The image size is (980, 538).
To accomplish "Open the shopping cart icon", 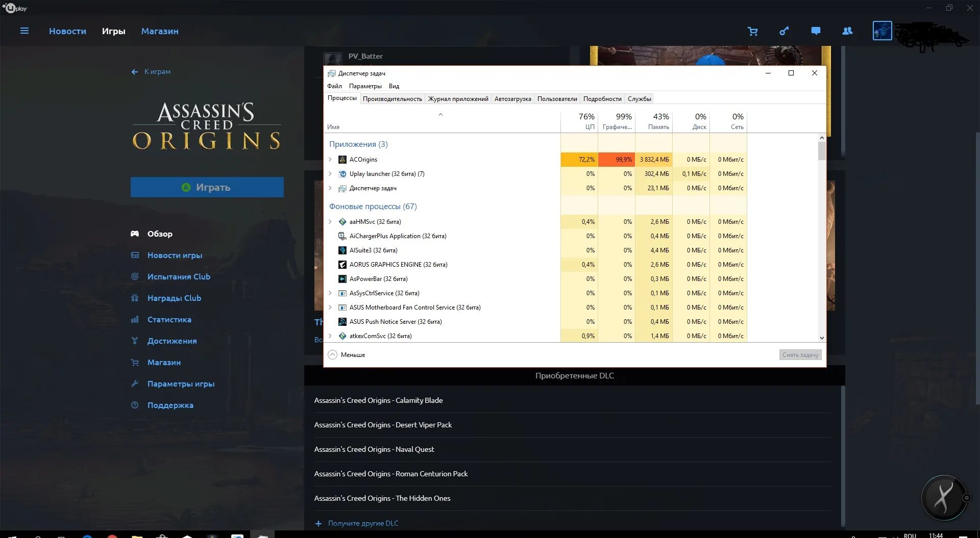I will [x=752, y=31].
